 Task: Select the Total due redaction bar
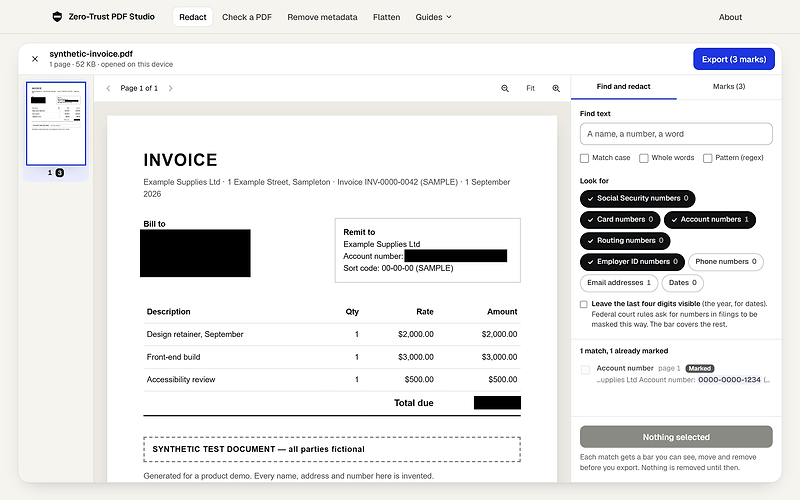click(497, 403)
